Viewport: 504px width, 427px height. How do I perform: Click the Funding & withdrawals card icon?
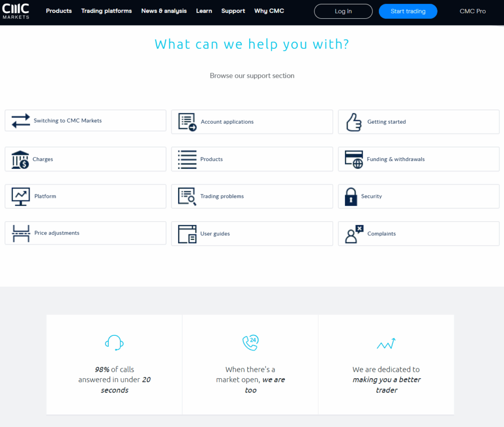pos(354,159)
